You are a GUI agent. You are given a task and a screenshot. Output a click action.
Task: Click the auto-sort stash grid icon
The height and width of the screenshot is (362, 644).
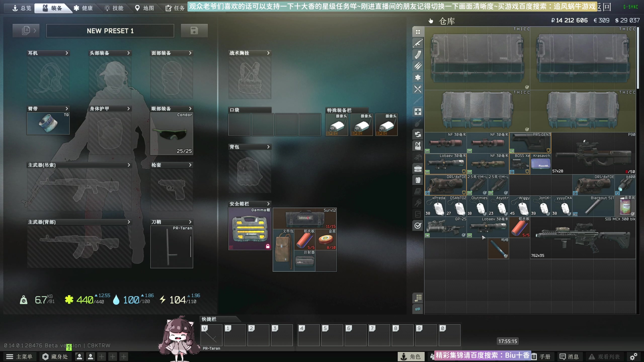418,298
